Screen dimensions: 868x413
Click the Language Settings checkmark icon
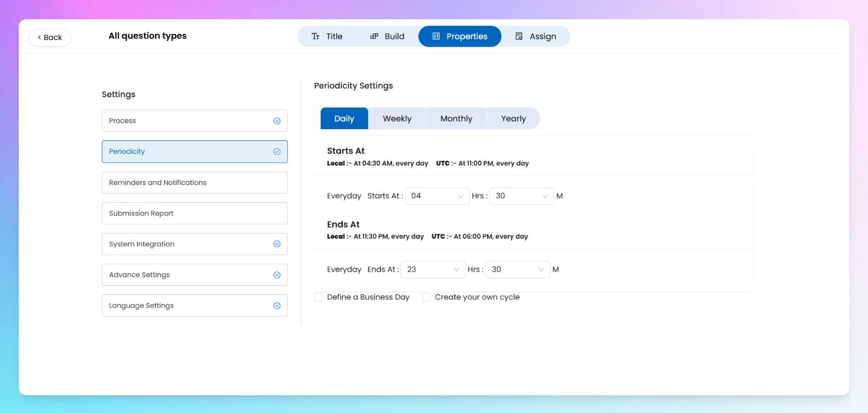[277, 306]
